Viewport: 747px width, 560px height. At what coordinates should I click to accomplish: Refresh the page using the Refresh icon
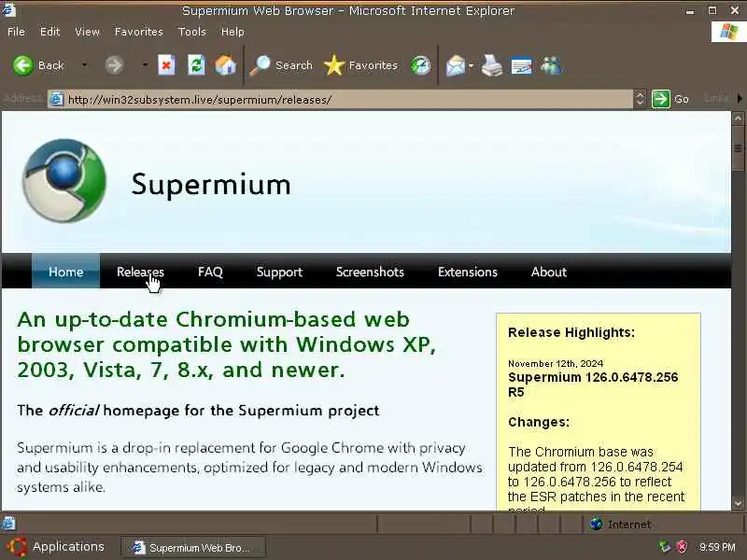(x=196, y=65)
